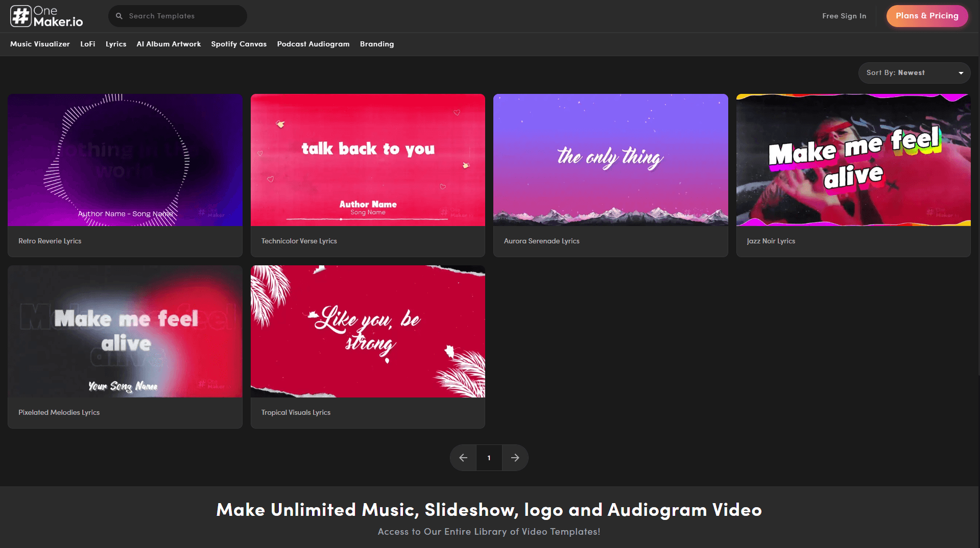Screen dimensions: 980x548
Task: Click the Tropical Visuals Lyrics title
Action: click(x=296, y=412)
